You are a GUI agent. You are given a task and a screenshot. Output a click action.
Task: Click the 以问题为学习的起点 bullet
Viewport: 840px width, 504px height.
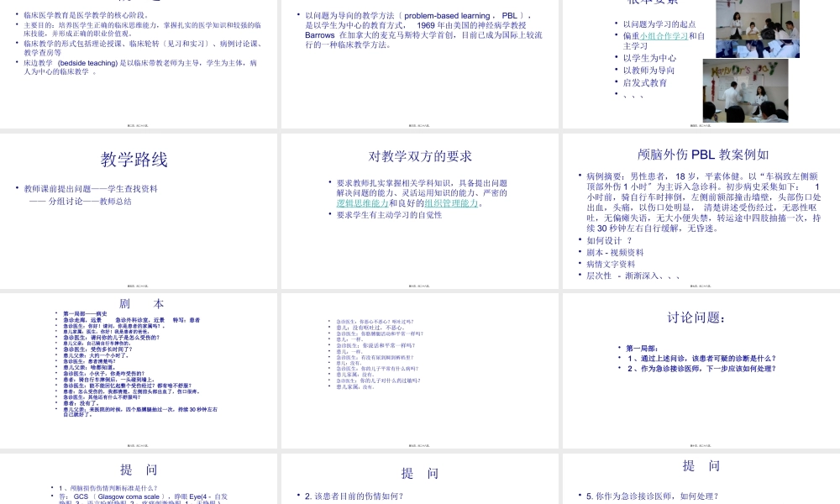point(658,23)
